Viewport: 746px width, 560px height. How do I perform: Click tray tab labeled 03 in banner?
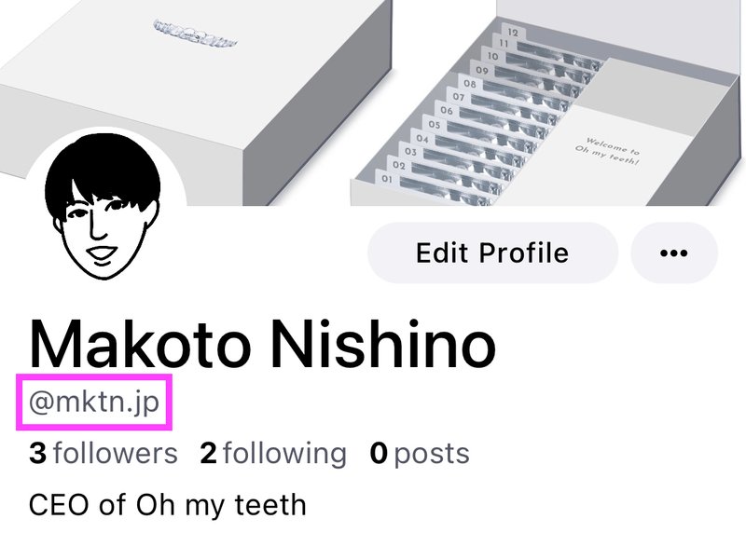pos(410,152)
